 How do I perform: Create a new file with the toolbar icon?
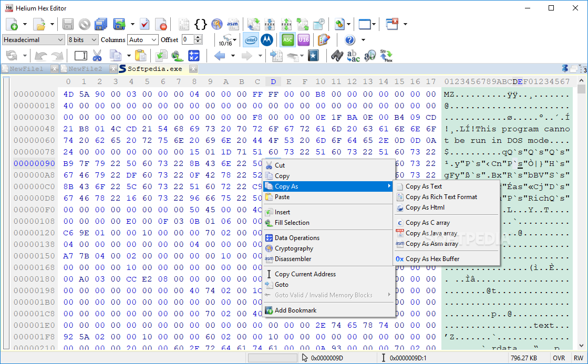pos(12,24)
